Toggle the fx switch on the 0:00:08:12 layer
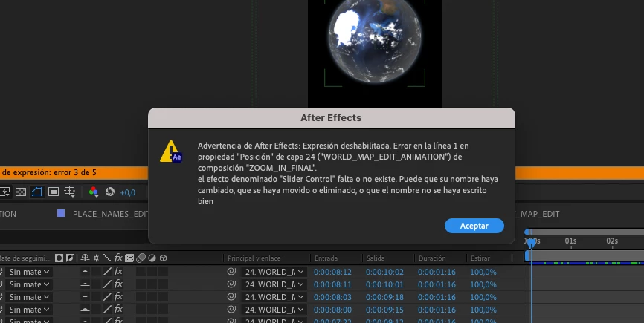The width and height of the screenshot is (644, 323). pos(118,271)
